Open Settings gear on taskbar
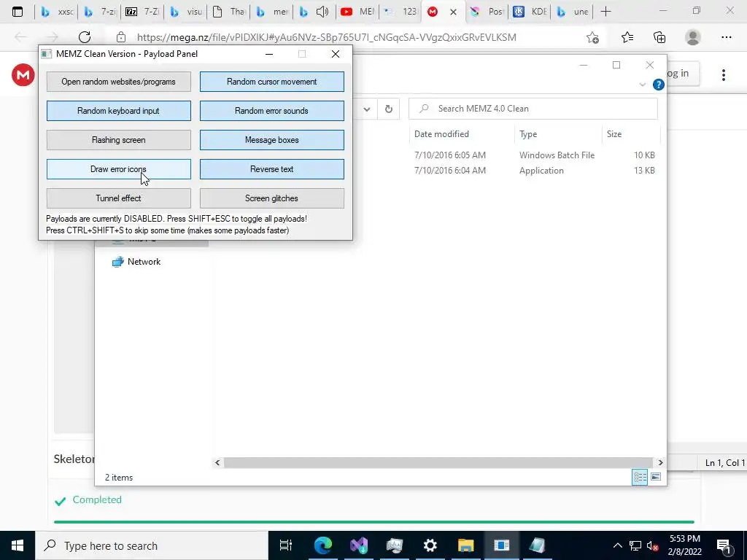Screen dimensions: 747x560 430,545
